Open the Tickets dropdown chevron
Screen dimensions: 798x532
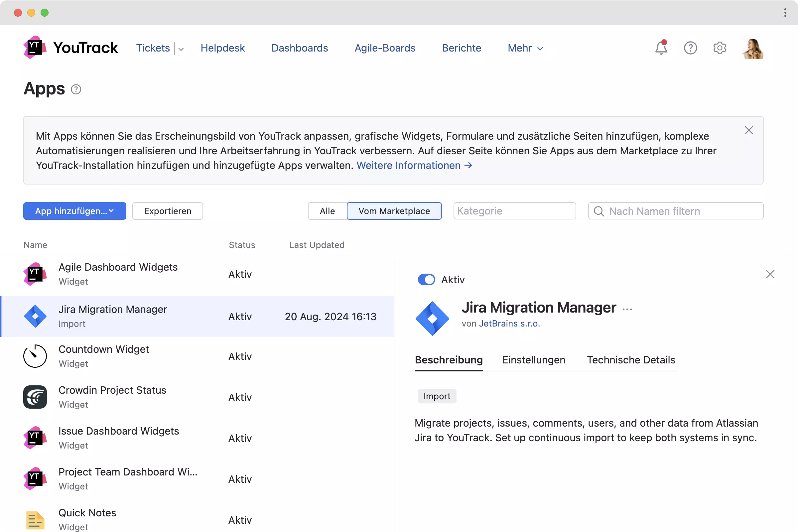coord(181,49)
